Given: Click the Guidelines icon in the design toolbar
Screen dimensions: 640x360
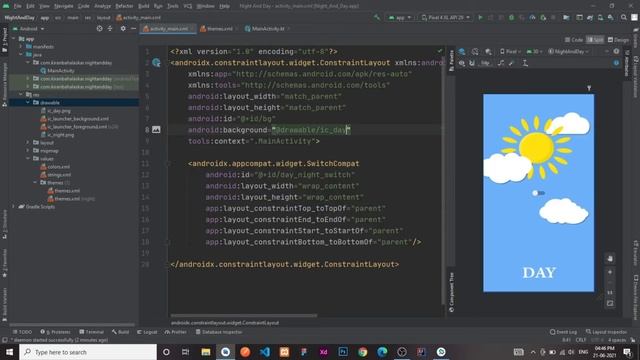Looking at the screenshot, I should point(525,63).
